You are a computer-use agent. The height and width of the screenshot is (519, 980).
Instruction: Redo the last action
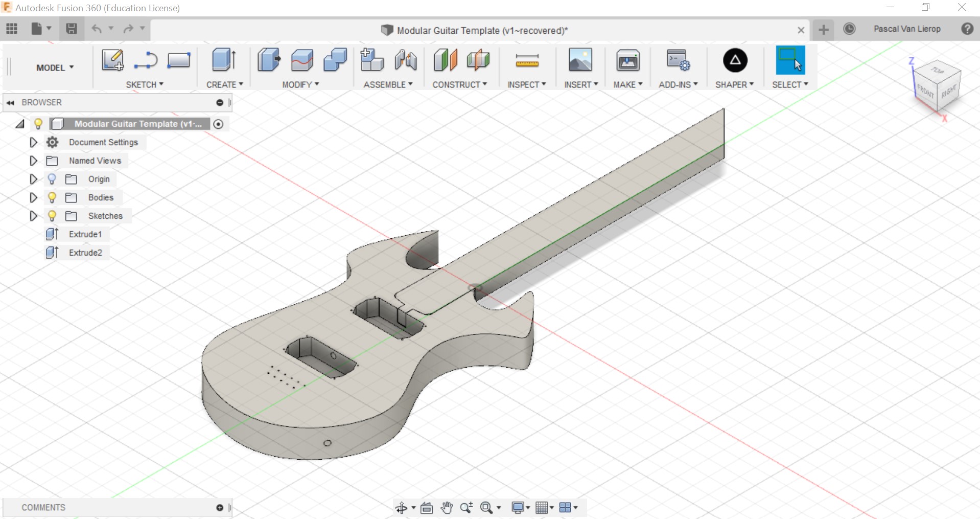(128, 29)
